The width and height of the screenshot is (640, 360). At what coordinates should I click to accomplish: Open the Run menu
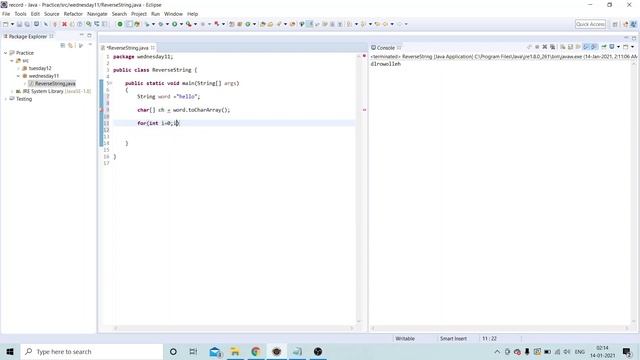pyautogui.click(x=156, y=14)
